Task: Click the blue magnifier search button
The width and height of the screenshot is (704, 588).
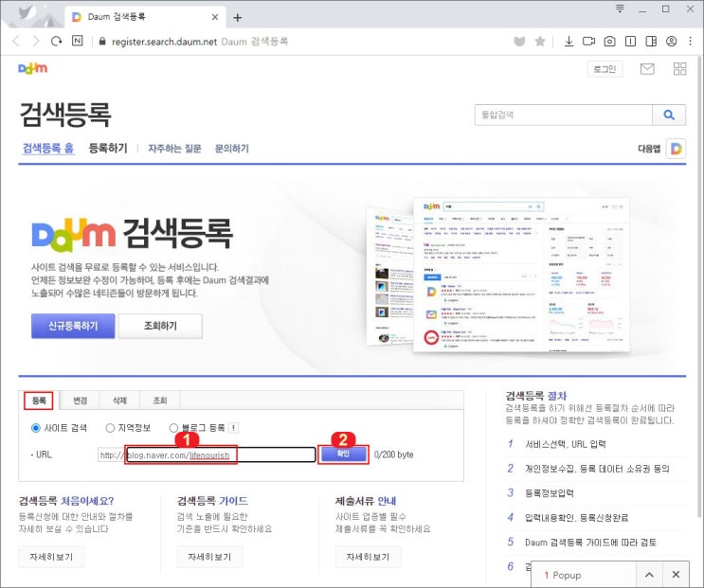Action: [669, 115]
